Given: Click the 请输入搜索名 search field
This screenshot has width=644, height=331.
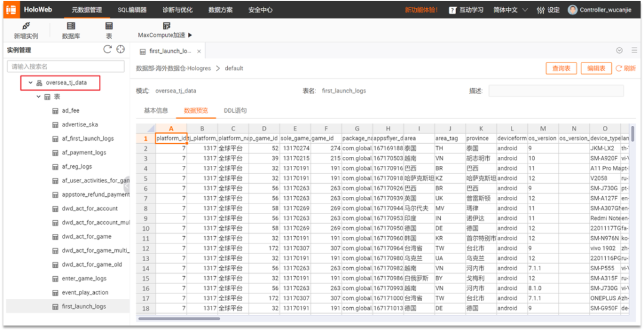Looking at the screenshot, I should (66, 67).
